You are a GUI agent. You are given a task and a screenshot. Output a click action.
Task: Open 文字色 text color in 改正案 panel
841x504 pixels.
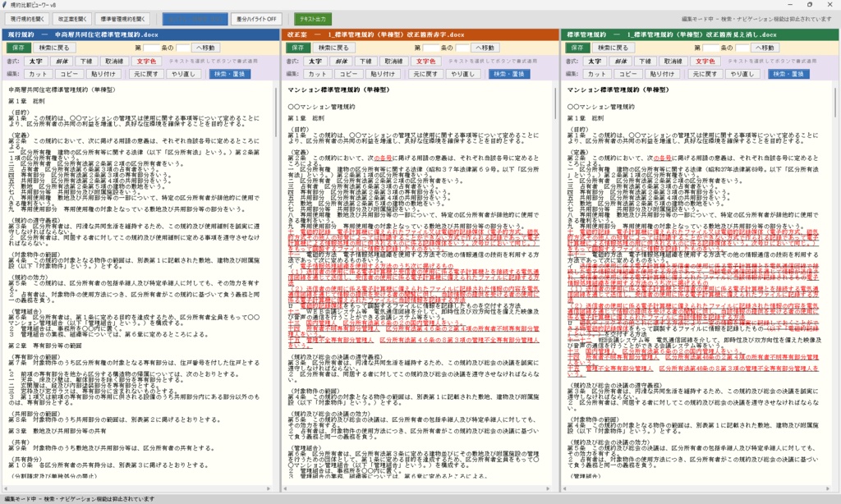pyautogui.click(x=426, y=61)
